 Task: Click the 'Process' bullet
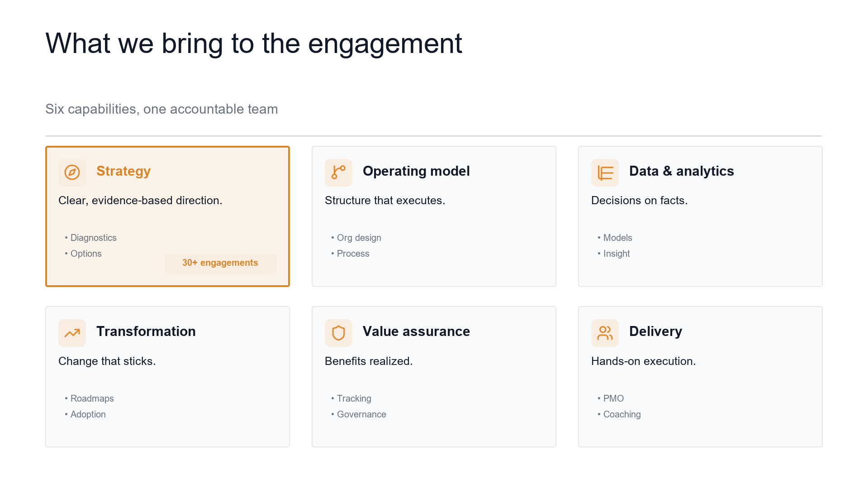click(350, 254)
